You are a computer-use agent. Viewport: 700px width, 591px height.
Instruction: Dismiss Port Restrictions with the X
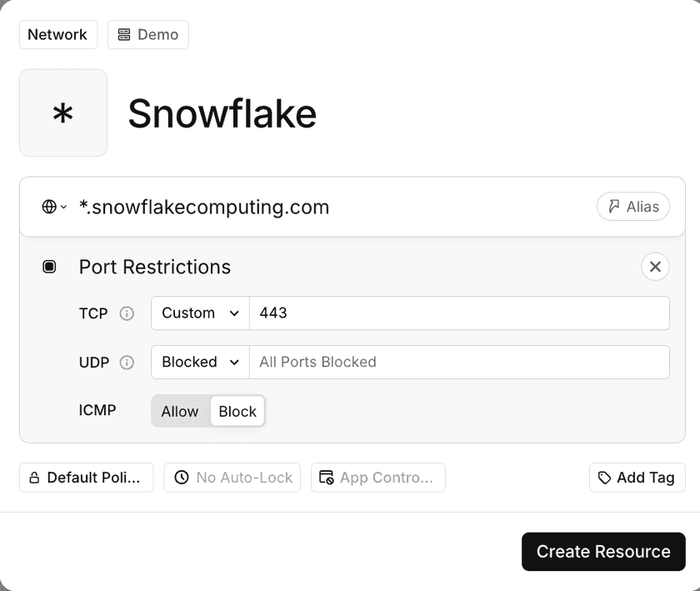point(655,267)
